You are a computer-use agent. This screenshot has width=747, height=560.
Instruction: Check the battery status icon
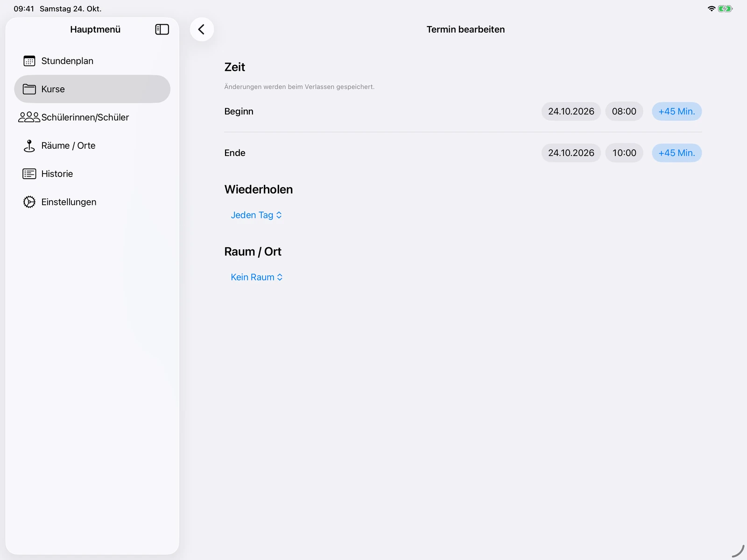725,8
